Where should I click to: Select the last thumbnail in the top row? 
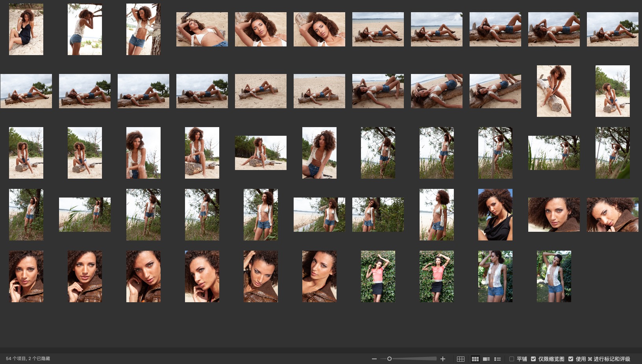612,30
